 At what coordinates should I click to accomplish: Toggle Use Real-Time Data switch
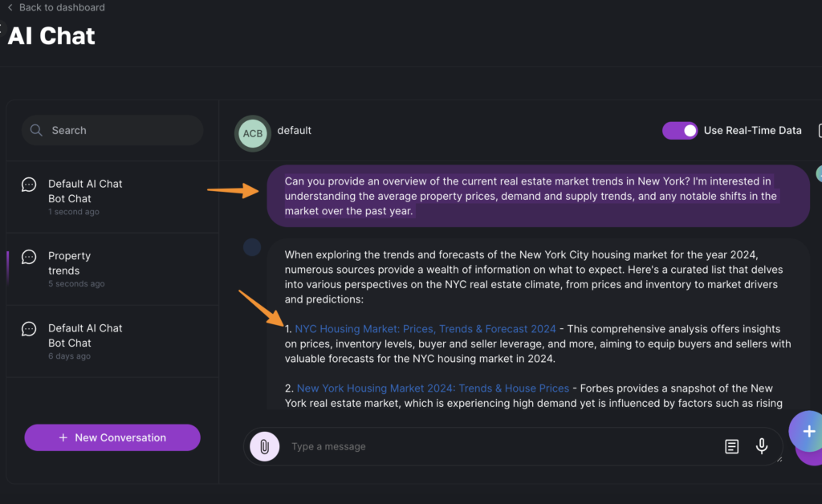[679, 130]
